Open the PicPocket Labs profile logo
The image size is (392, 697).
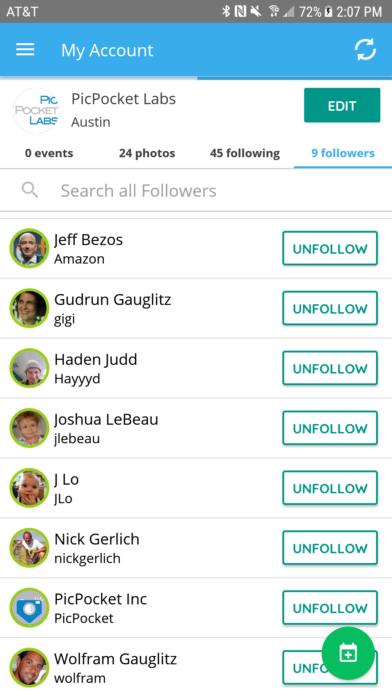click(x=36, y=110)
